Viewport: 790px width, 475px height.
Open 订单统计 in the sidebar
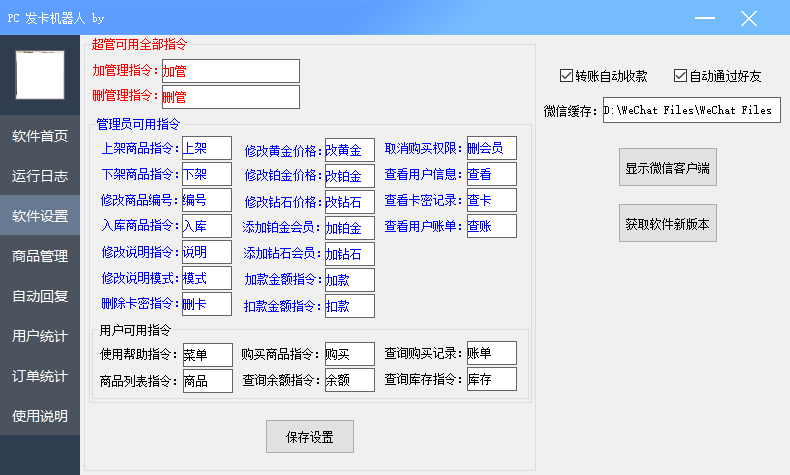tap(40, 376)
